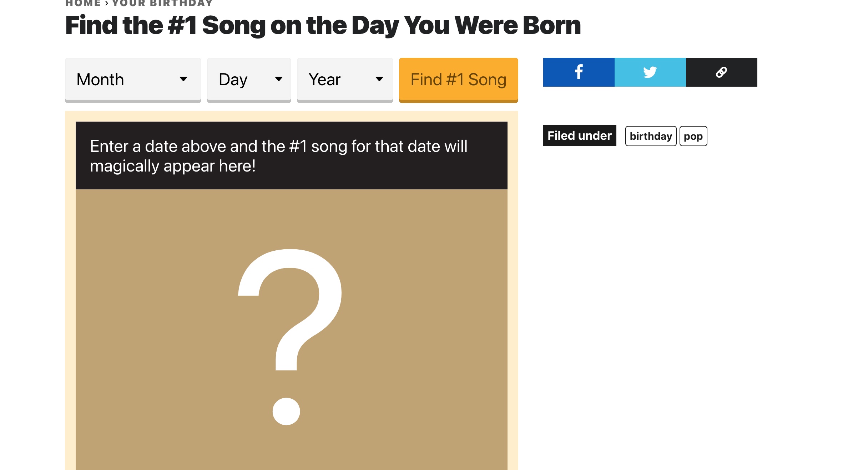
Task: Click the Filed under label
Action: pos(580,136)
